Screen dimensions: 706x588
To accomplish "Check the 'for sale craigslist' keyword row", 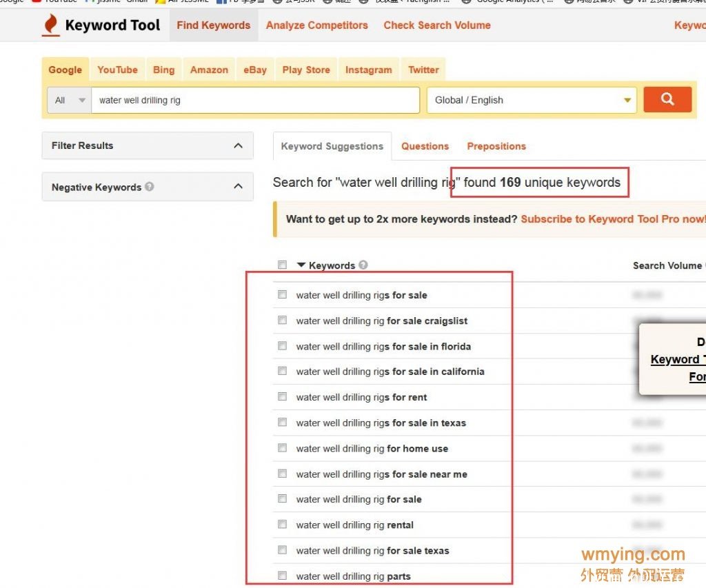I will pos(282,320).
